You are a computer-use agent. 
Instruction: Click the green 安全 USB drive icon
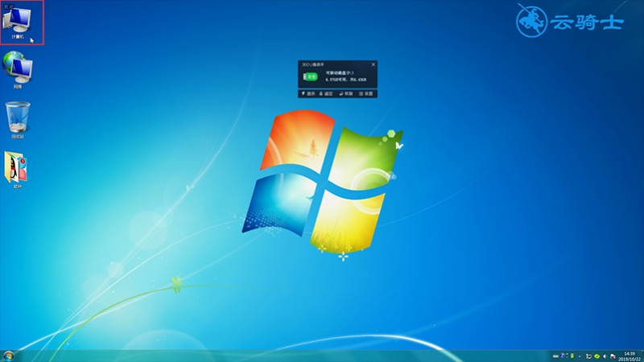[310, 76]
